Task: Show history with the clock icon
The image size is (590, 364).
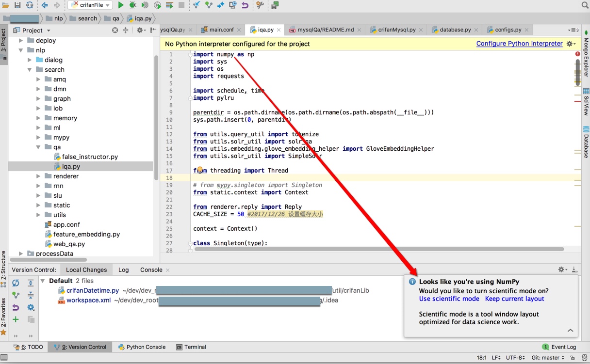Action: click(232, 5)
